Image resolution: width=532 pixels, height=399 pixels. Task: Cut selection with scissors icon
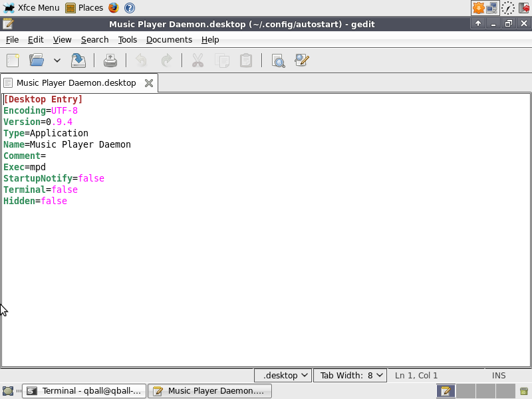click(x=198, y=61)
